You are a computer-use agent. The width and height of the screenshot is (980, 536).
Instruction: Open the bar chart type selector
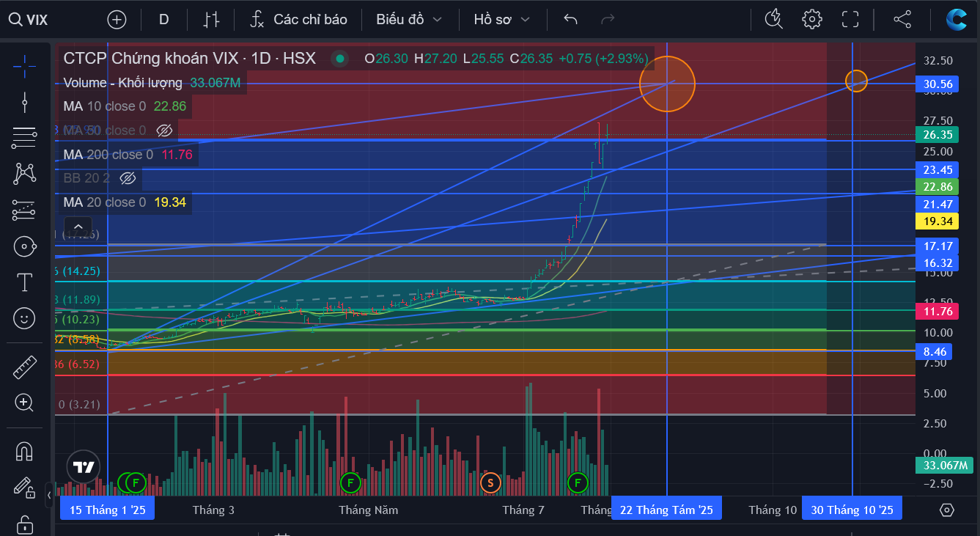click(x=211, y=20)
